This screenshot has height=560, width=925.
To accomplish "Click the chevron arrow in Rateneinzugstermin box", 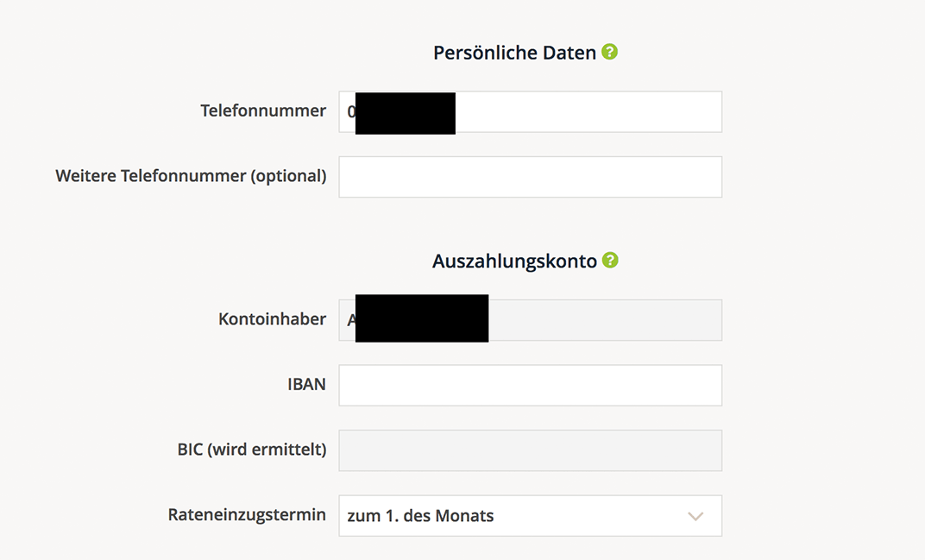I will click(695, 516).
